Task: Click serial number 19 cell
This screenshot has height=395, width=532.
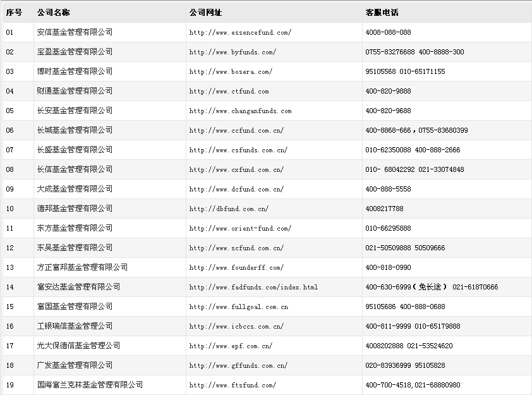Action: [x=9, y=386]
